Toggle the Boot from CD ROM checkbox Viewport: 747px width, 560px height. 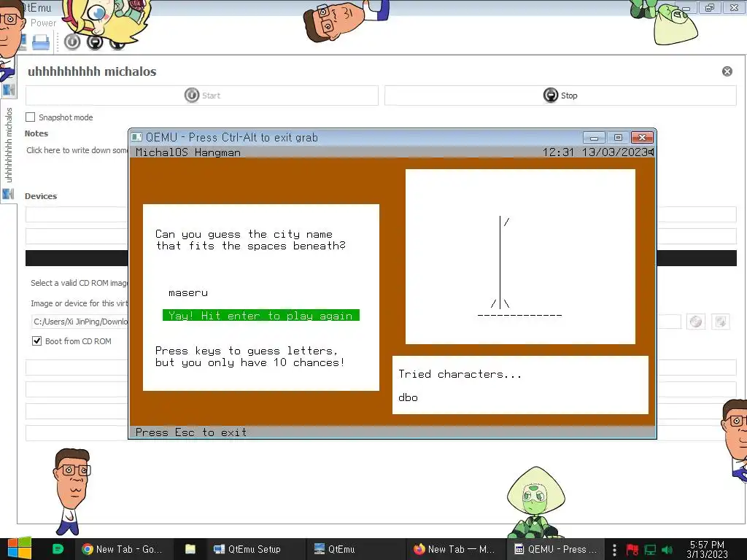click(x=36, y=341)
